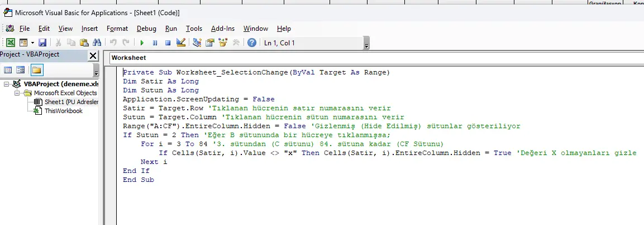Click the Private Sub Worksheet_SelectionChange line

coord(256,72)
